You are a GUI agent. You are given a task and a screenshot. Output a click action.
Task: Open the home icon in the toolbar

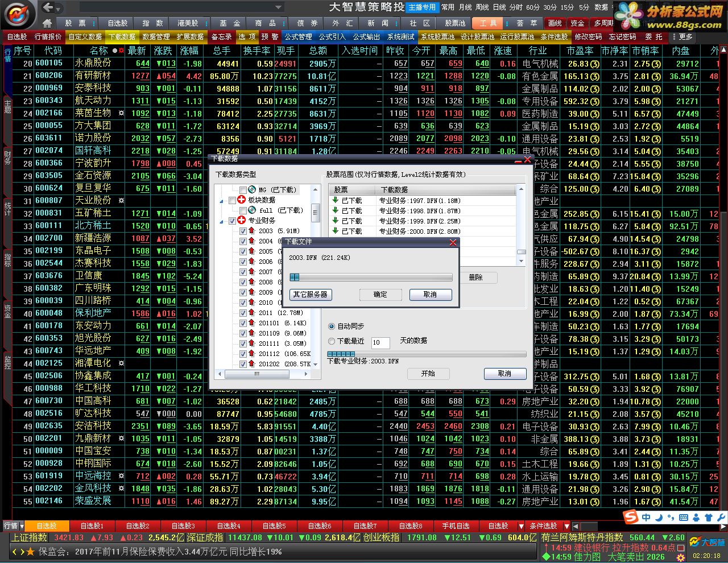(47, 23)
